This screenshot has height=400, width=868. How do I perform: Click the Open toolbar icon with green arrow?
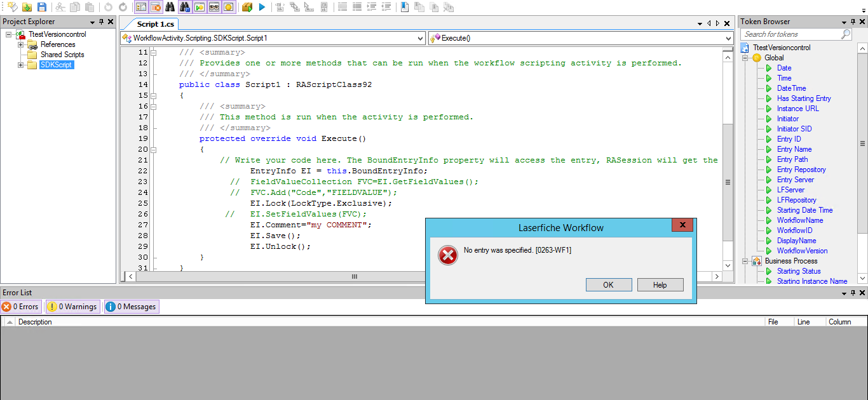pyautogui.click(x=27, y=7)
